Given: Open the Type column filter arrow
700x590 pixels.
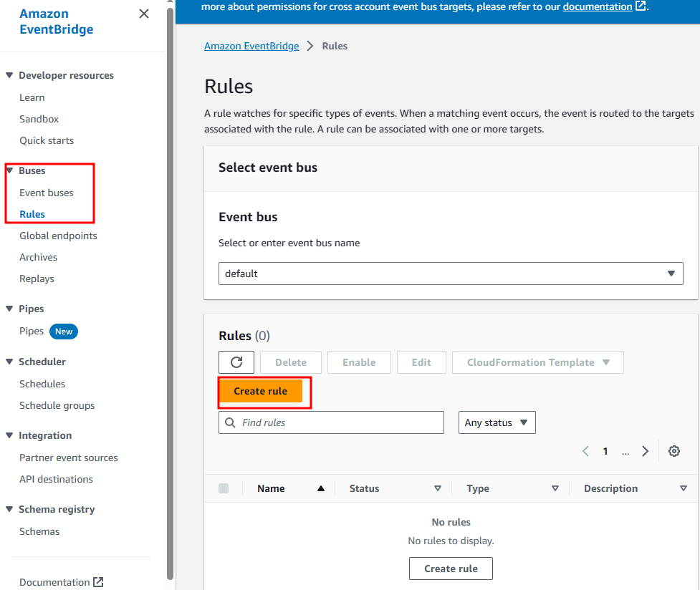Looking at the screenshot, I should point(555,489).
